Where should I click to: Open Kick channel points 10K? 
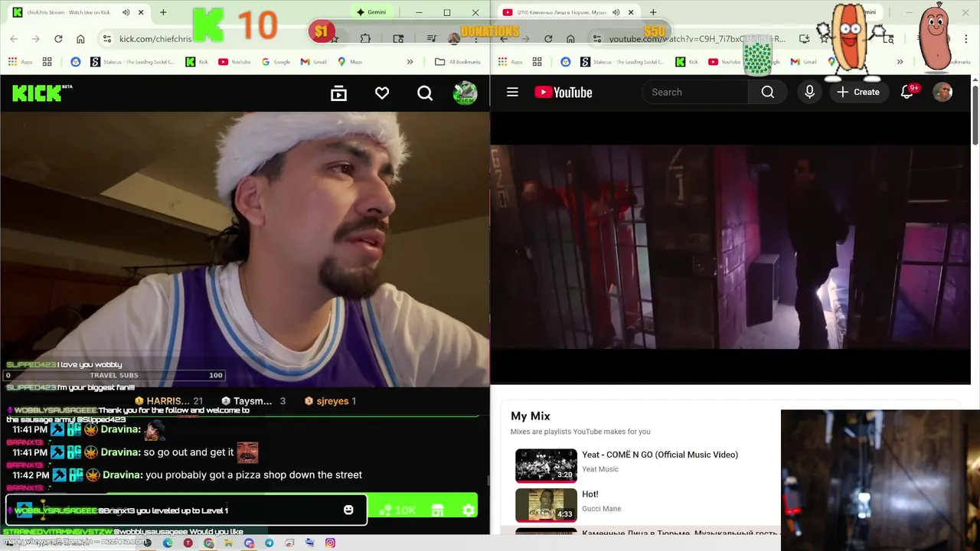pyautogui.click(x=397, y=510)
